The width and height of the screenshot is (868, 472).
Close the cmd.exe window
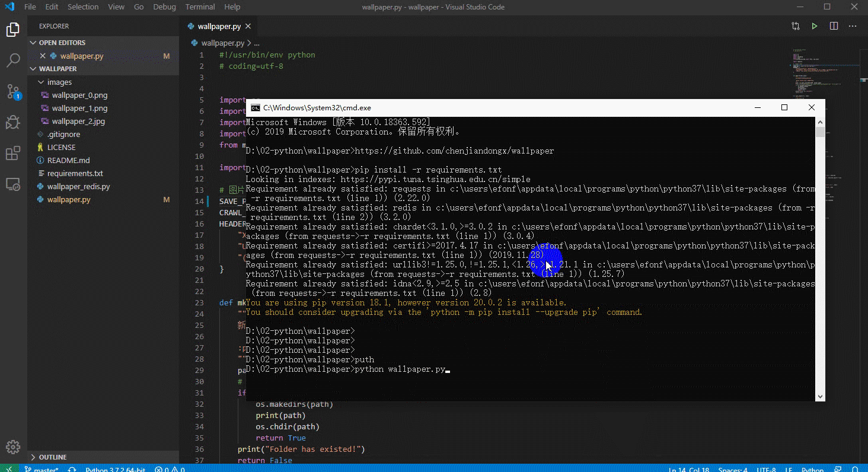[812, 107]
